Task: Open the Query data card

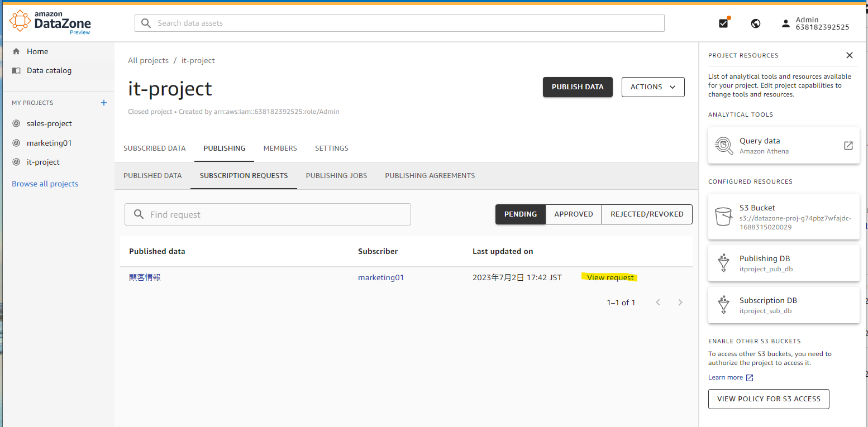Action: 784,146
